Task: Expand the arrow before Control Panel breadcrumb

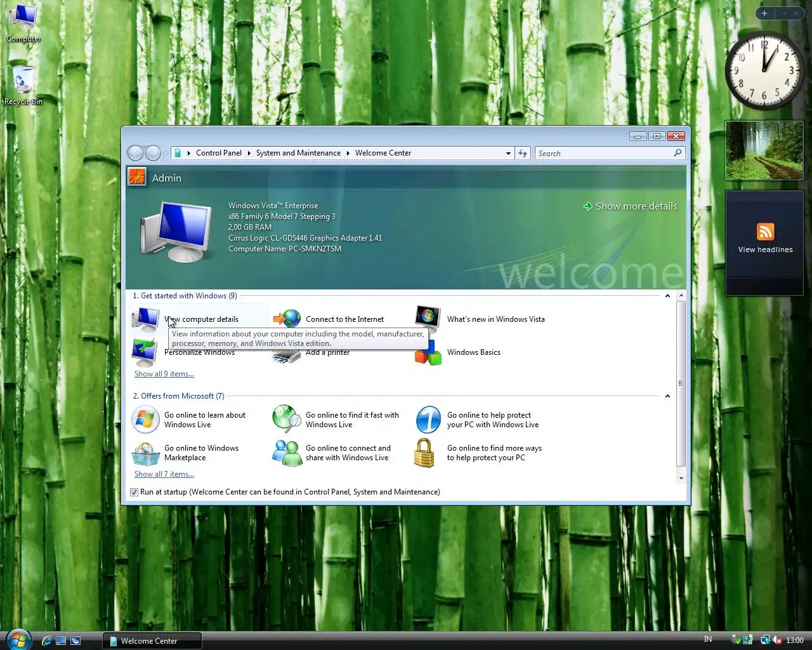Action: point(189,153)
